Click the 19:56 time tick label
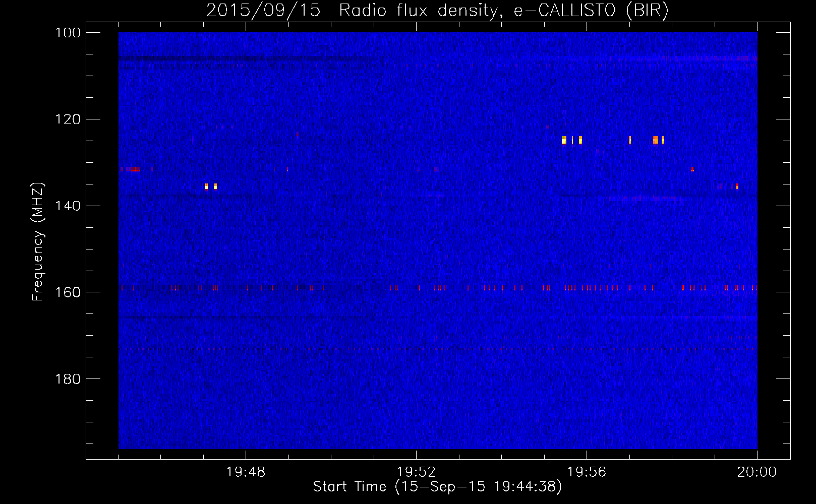The height and width of the screenshot is (504, 816). coord(587,472)
